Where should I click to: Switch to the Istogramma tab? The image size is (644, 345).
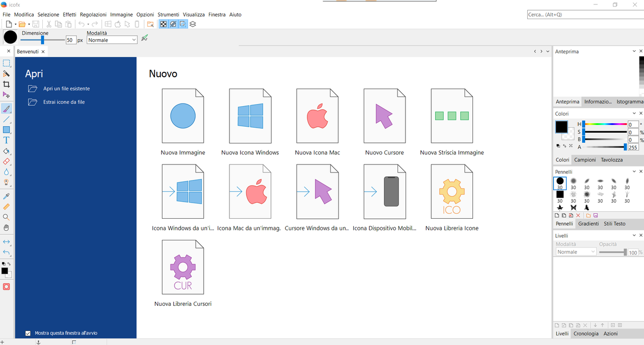630,102
